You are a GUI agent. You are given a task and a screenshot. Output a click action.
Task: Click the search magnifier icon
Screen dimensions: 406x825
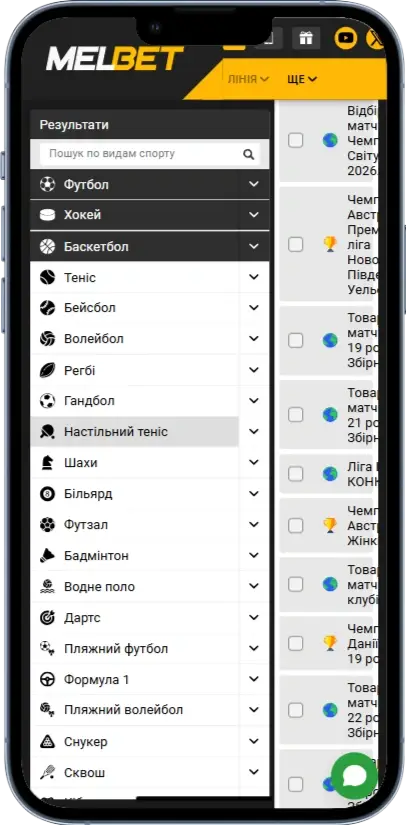tap(249, 154)
